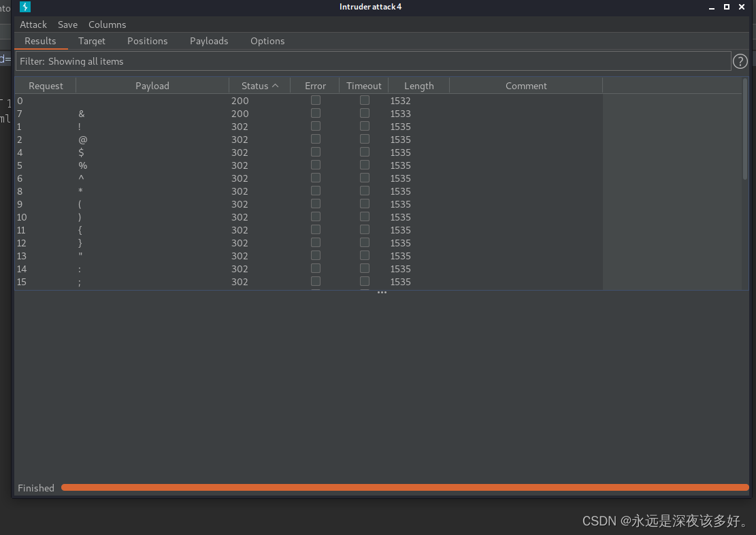Click the Status column sort arrow
Viewport: 756px width, 535px height.
tap(276, 86)
